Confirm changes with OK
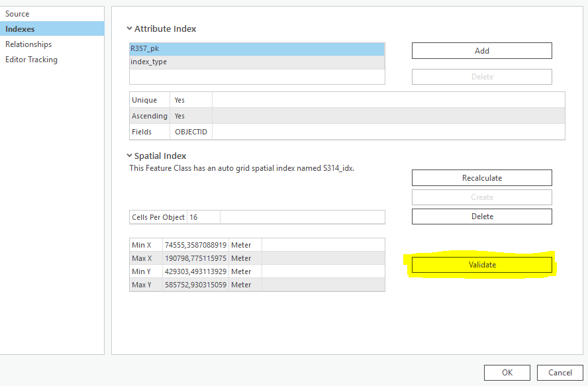The height and width of the screenshot is (386, 588). tap(507, 372)
